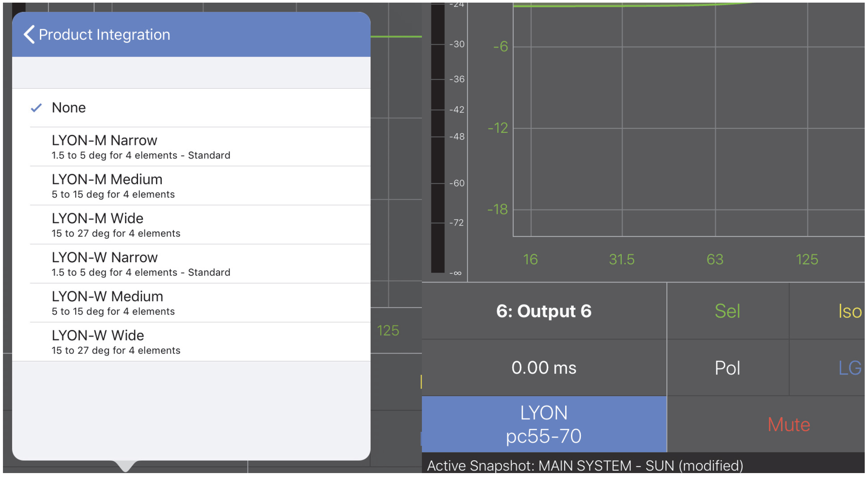Toggle Sel for Output 6
This screenshot has height=477, width=868.
[728, 311]
